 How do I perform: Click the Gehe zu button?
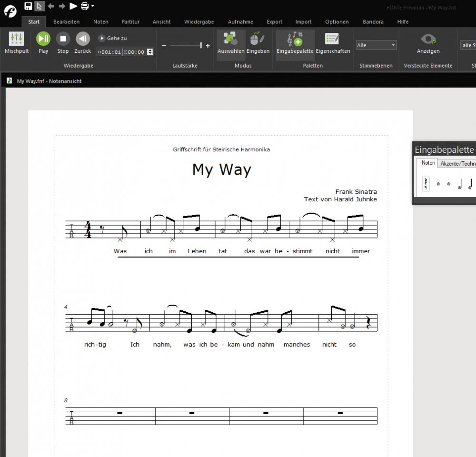click(112, 38)
